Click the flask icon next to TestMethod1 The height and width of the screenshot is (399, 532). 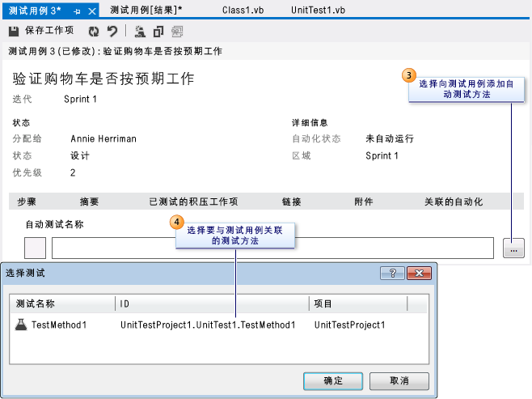coord(21,325)
